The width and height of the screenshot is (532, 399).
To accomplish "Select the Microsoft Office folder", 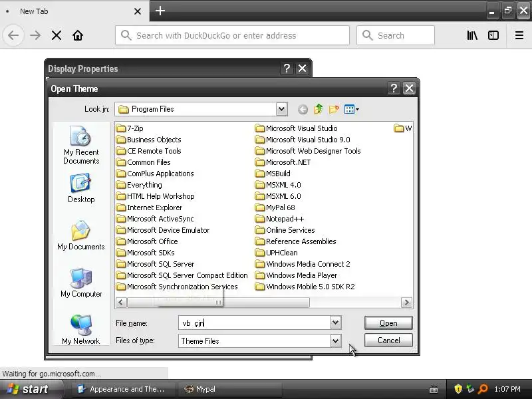I will (147, 241).
